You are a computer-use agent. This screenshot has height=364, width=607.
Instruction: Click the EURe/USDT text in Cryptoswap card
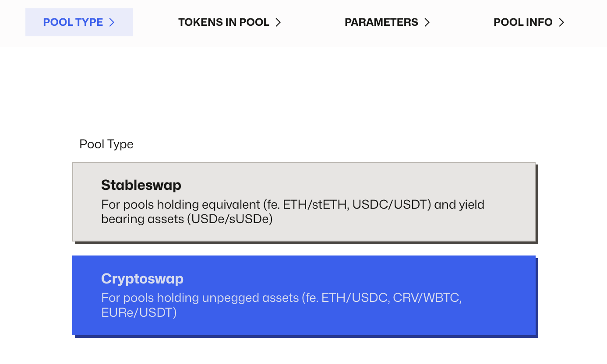(139, 313)
